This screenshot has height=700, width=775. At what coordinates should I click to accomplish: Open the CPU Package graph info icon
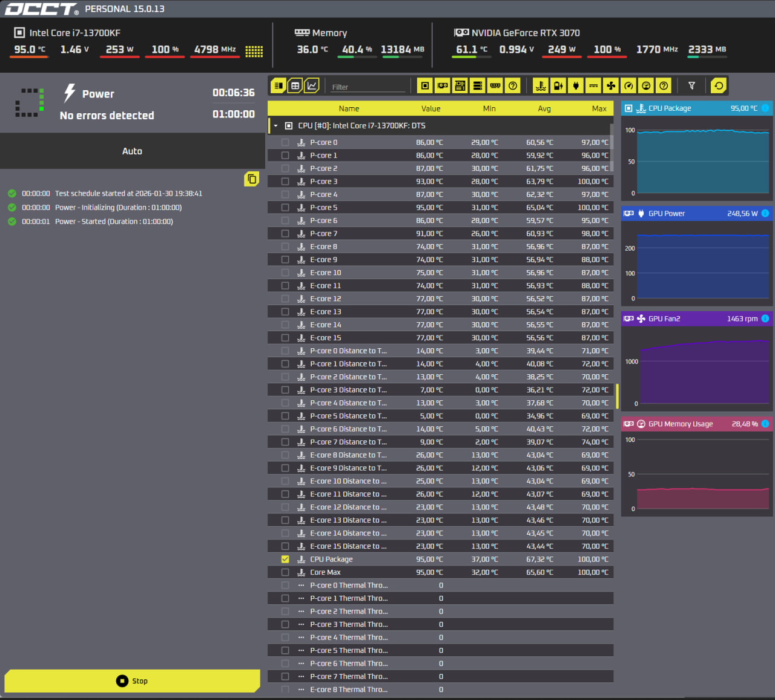coord(765,108)
